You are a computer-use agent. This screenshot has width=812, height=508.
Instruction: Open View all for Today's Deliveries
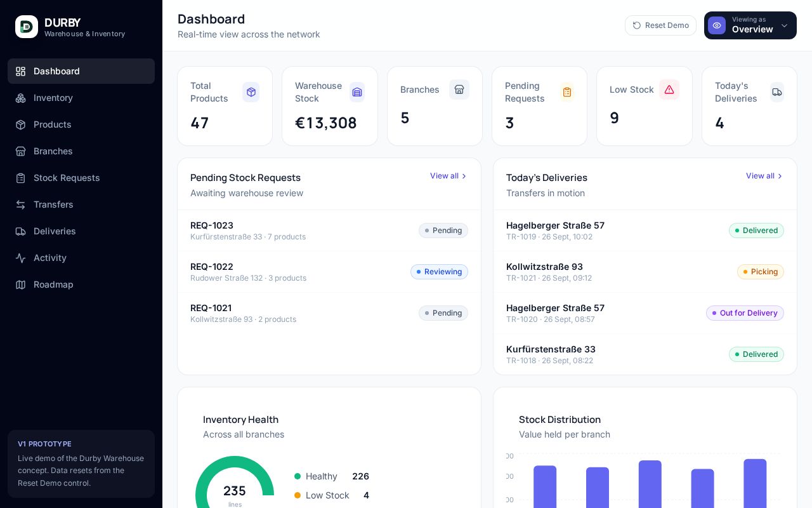click(x=764, y=176)
